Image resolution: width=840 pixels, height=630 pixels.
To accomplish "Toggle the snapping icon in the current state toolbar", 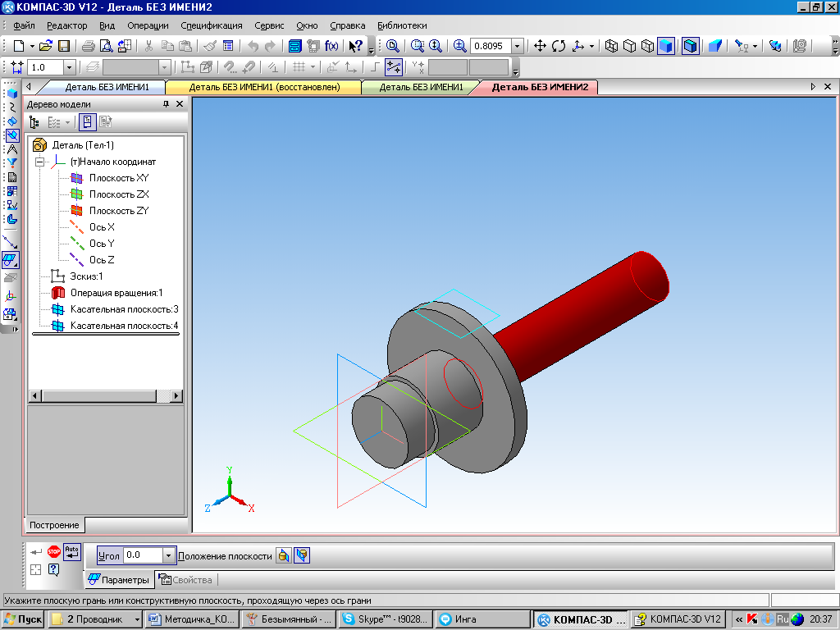I will 394,67.
